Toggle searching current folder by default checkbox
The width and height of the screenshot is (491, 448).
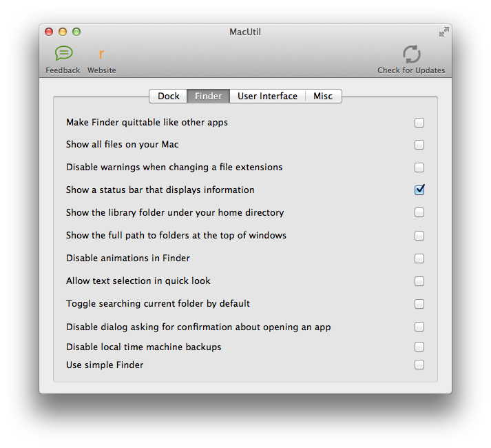419,304
